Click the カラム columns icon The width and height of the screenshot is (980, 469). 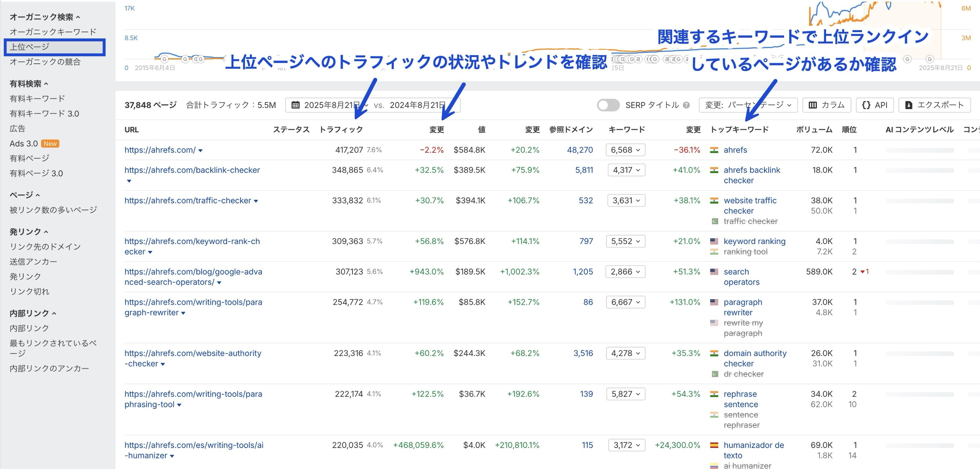(813, 105)
